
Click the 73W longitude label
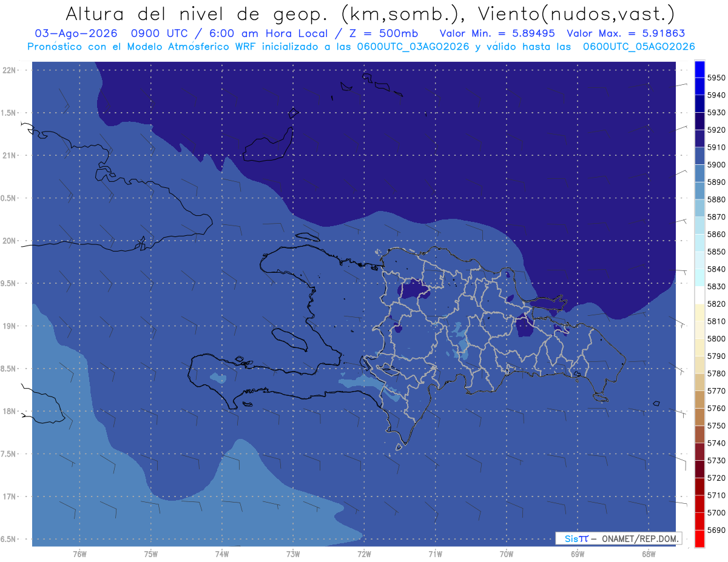point(293,554)
